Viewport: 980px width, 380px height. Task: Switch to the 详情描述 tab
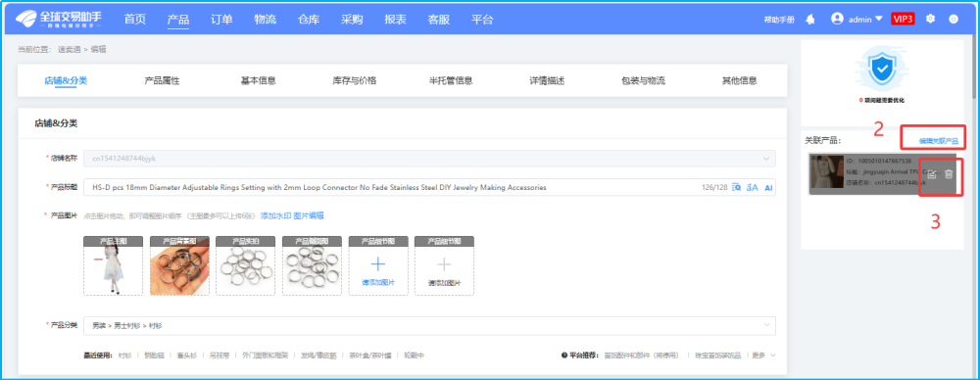(548, 80)
